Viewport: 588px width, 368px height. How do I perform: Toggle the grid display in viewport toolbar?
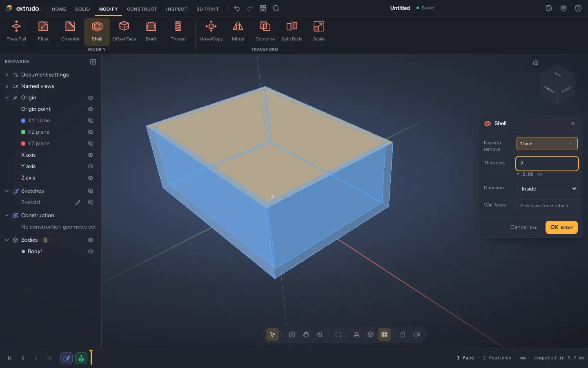click(x=384, y=334)
